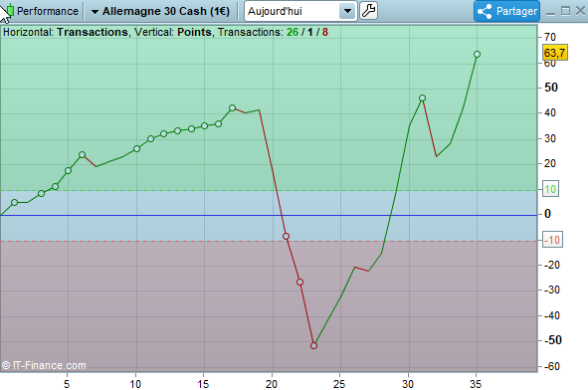Click the red -10 threshold label
Viewport: 588px width, 390px height.
552,240
